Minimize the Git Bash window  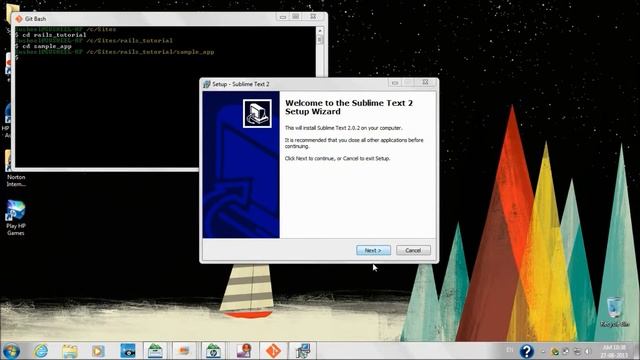click(282, 17)
